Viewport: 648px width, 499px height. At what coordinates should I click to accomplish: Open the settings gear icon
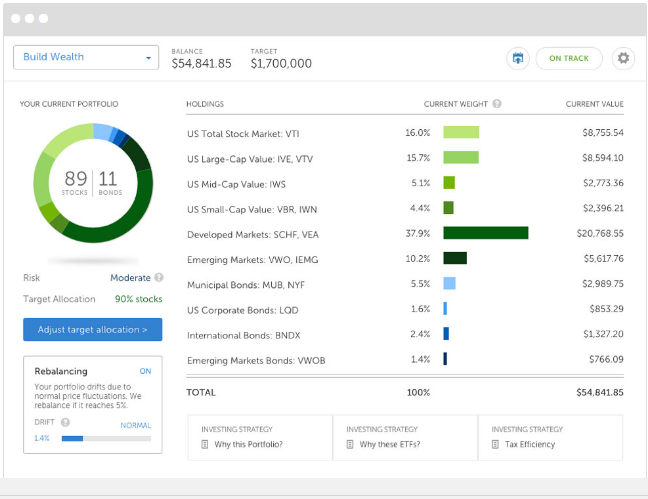coord(623,58)
